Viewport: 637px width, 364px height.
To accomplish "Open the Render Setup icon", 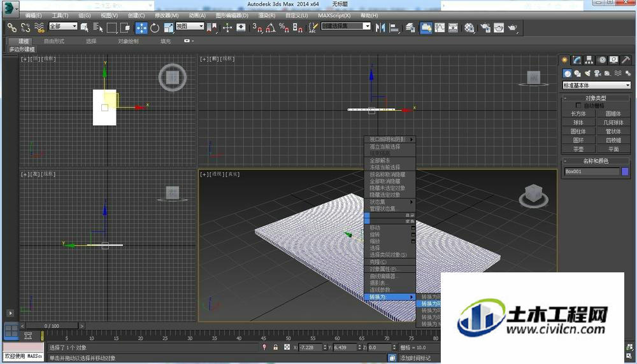I will tap(485, 27).
